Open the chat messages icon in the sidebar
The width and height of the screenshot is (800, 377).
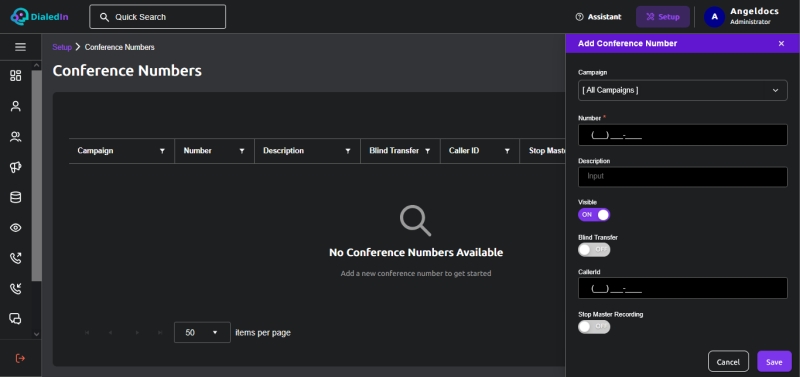click(16, 319)
